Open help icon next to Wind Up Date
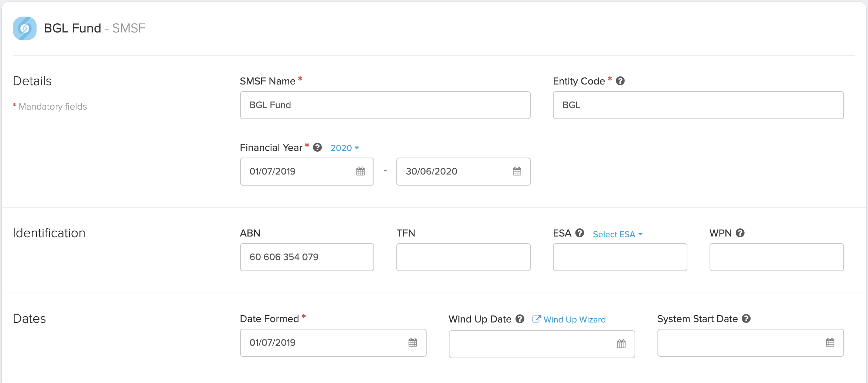 (520, 319)
